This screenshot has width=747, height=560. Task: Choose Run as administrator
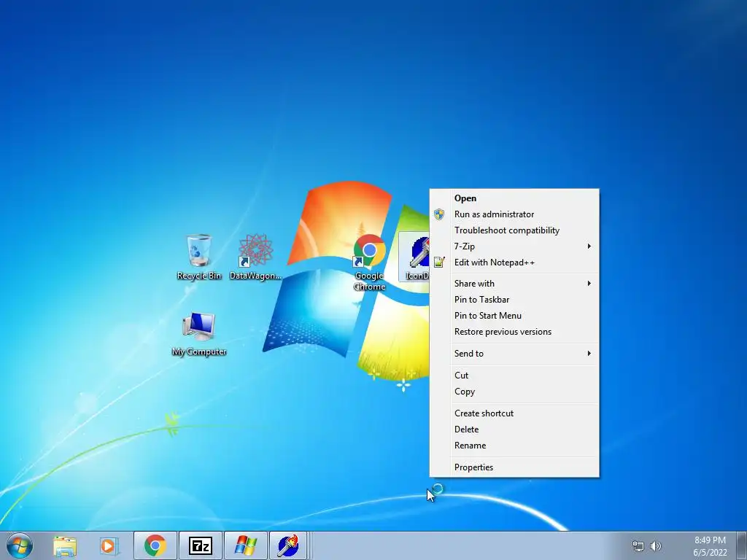pyautogui.click(x=514, y=214)
